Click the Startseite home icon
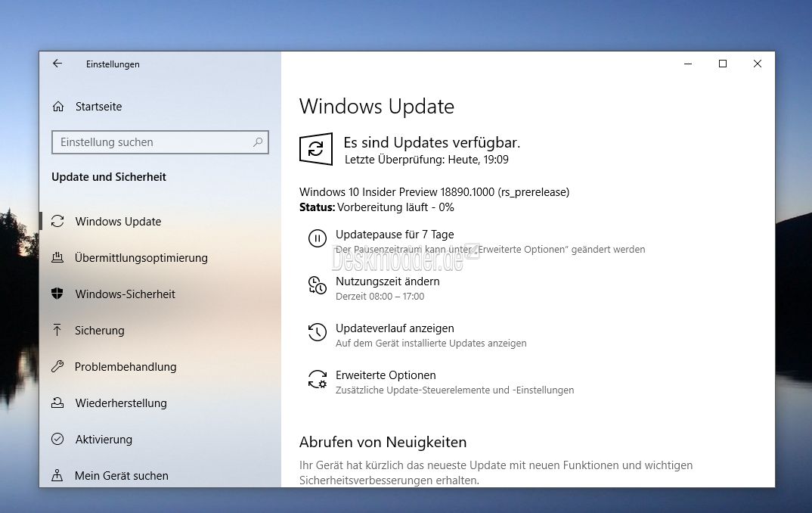Image resolution: width=812 pixels, height=513 pixels. coord(58,107)
